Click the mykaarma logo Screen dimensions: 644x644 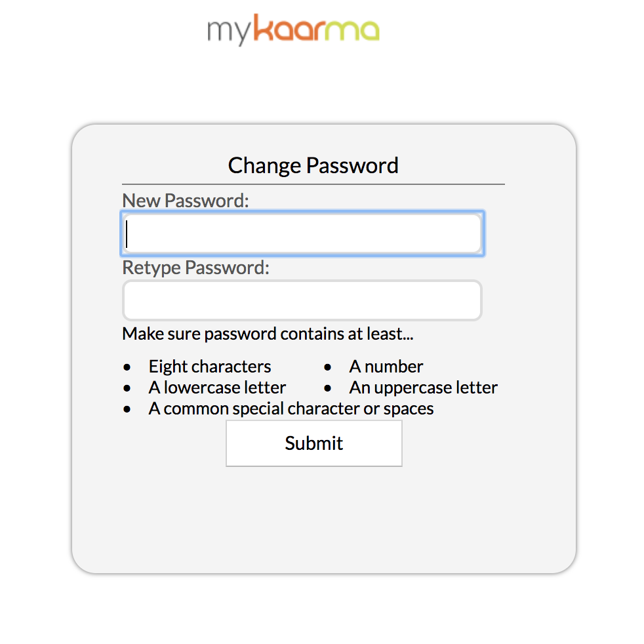pyautogui.click(x=293, y=30)
